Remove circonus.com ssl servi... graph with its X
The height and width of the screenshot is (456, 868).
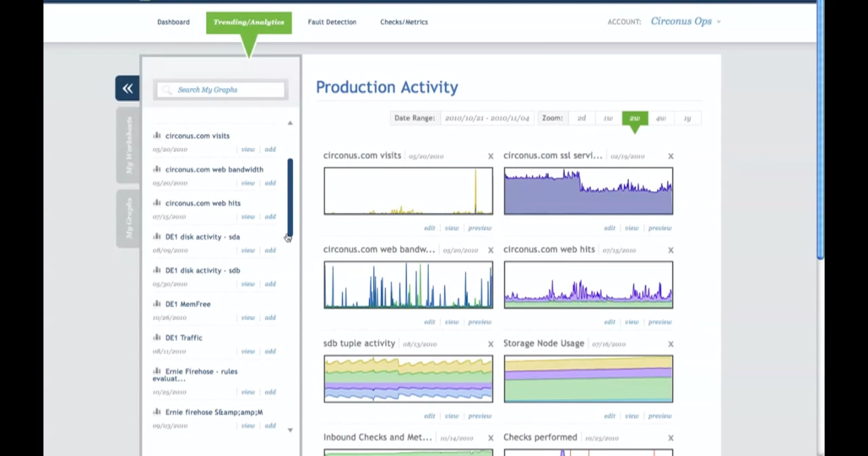click(x=671, y=156)
